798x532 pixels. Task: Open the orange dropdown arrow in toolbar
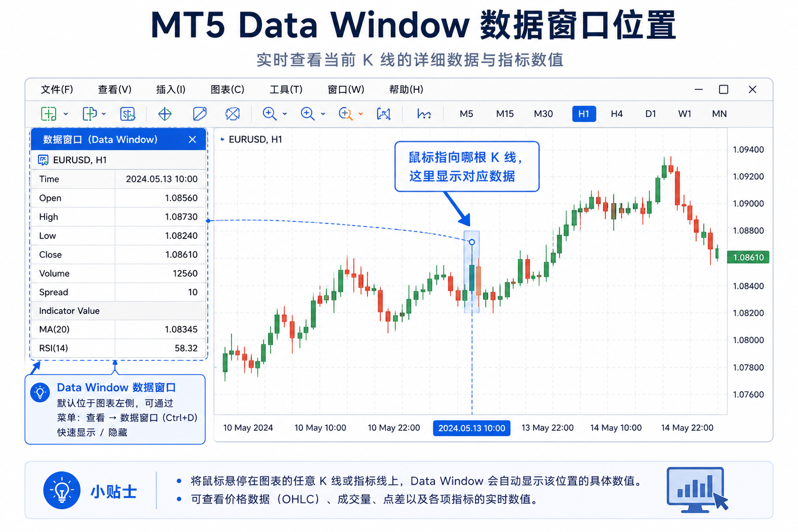click(x=361, y=114)
